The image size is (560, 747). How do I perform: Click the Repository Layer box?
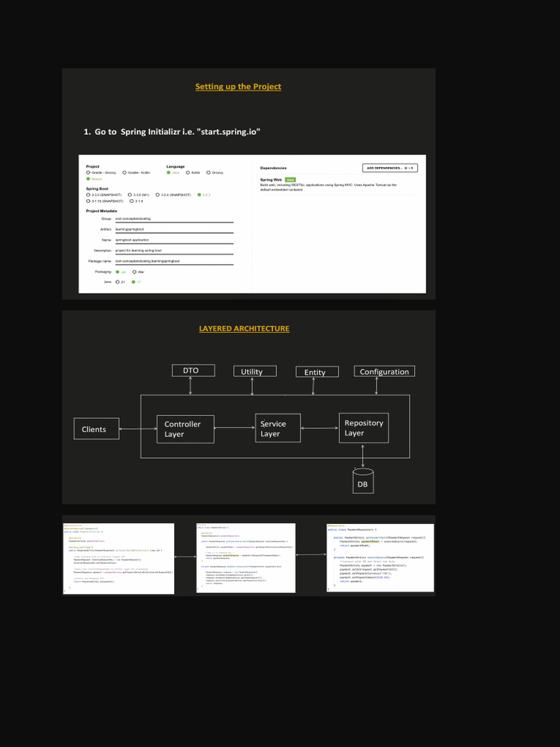coord(364,427)
